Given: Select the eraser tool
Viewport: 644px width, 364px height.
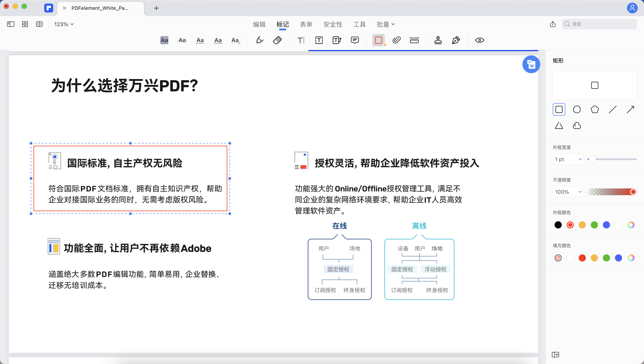Looking at the screenshot, I should (278, 40).
